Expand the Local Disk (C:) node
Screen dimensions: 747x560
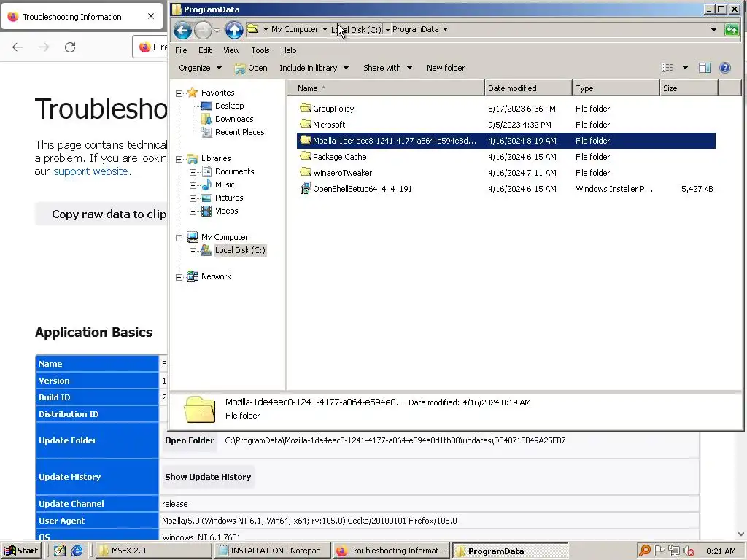coord(193,251)
